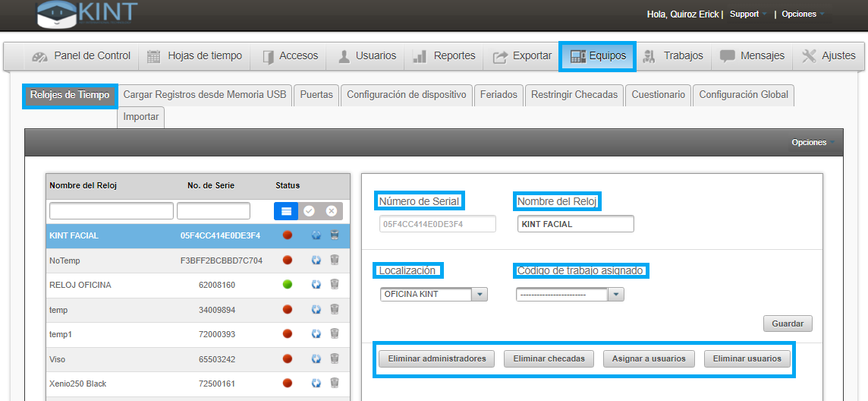The width and height of the screenshot is (868, 401).
Task: Click the Reportes bar chart icon
Action: (x=420, y=56)
